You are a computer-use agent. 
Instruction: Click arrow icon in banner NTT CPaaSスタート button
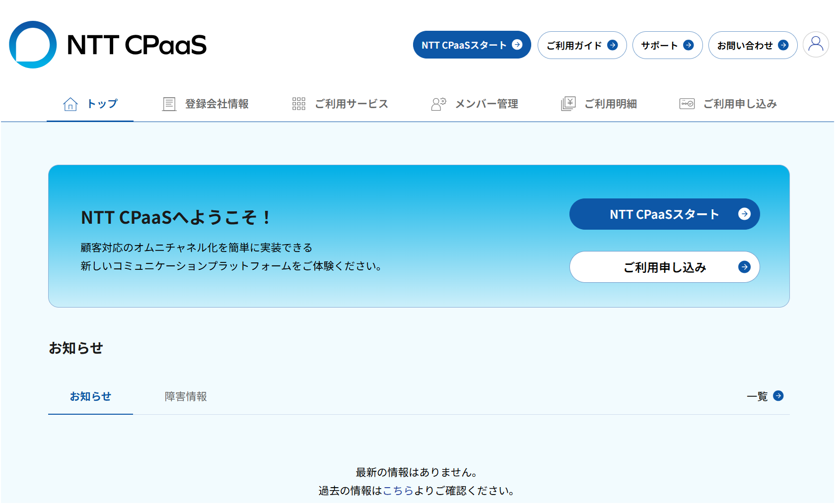pyautogui.click(x=744, y=214)
